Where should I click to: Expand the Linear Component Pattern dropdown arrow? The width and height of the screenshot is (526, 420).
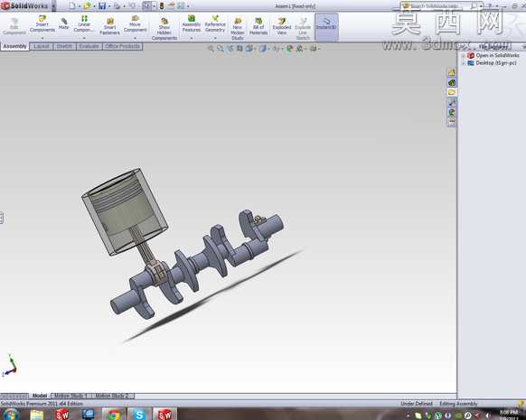84,38
